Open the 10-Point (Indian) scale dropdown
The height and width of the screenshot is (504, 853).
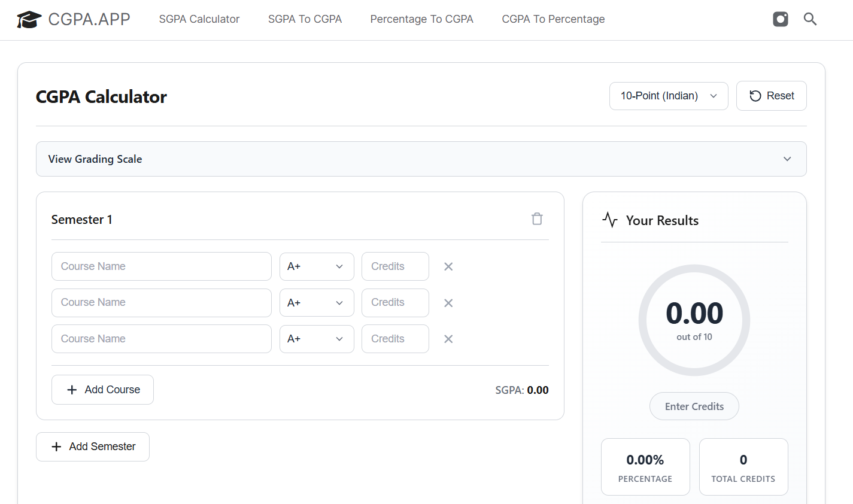pyautogui.click(x=668, y=96)
